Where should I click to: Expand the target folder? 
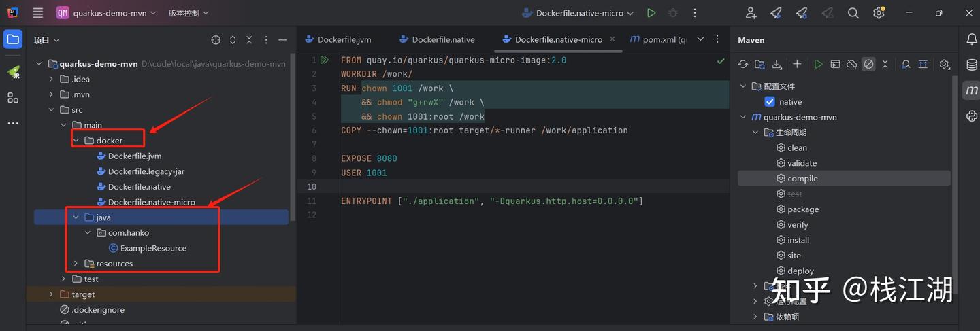tap(51, 294)
